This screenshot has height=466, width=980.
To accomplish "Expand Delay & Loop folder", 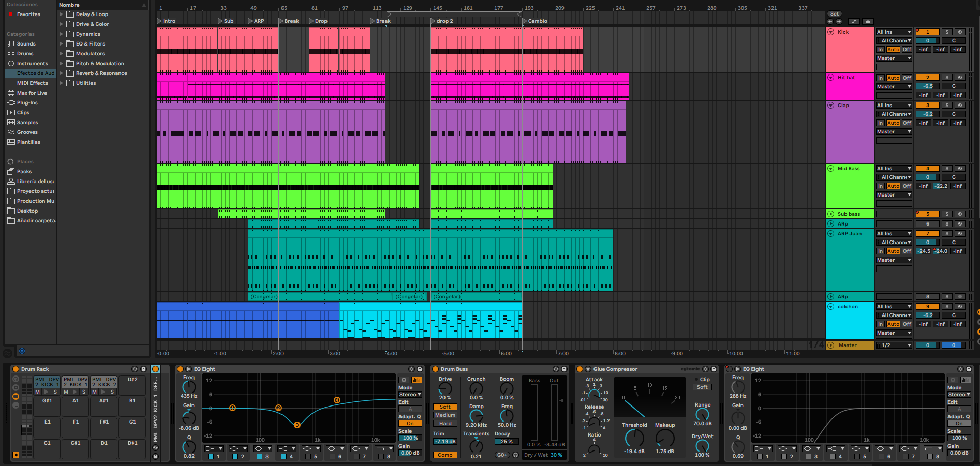I will 62,14.
